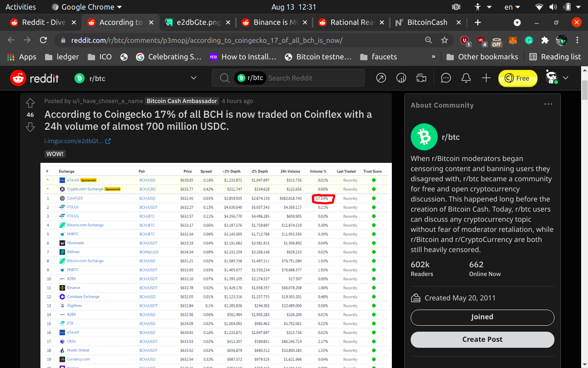Screen dimensions: 588x368
Task: Switch to the BitcoinCash tab
Action: [x=428, y=22]
